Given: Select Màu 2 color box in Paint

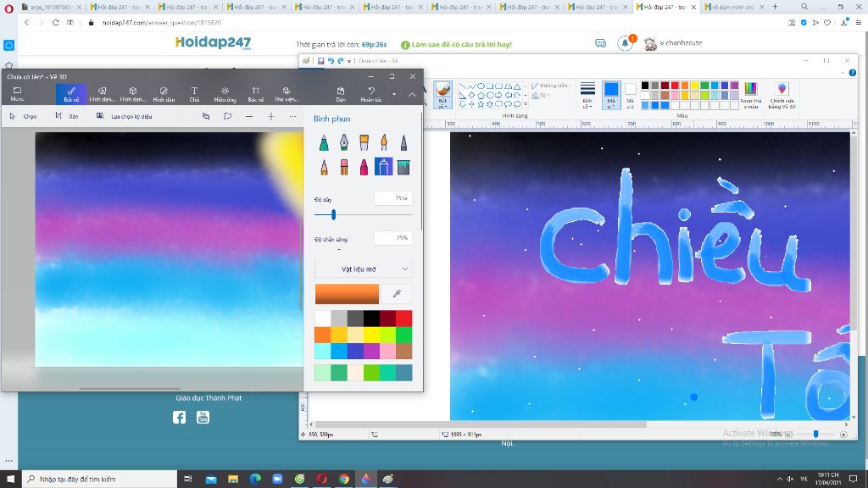Looking at the screenshot, I should (630, 95).
